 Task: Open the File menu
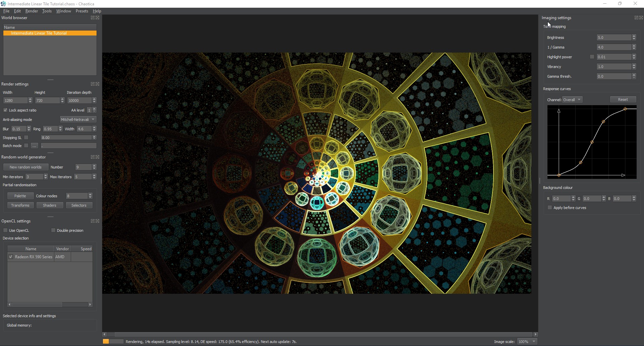(6, 11)
